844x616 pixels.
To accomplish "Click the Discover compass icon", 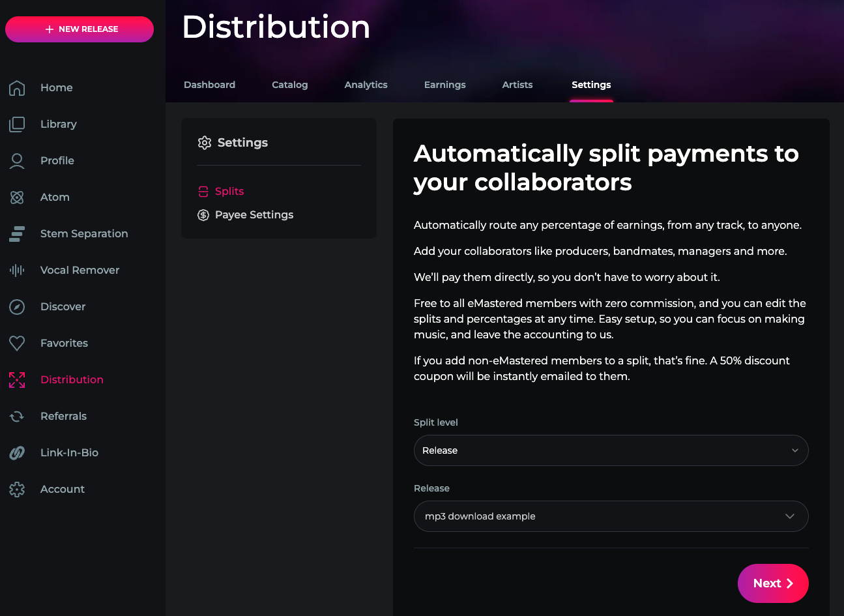I will 17,307.
